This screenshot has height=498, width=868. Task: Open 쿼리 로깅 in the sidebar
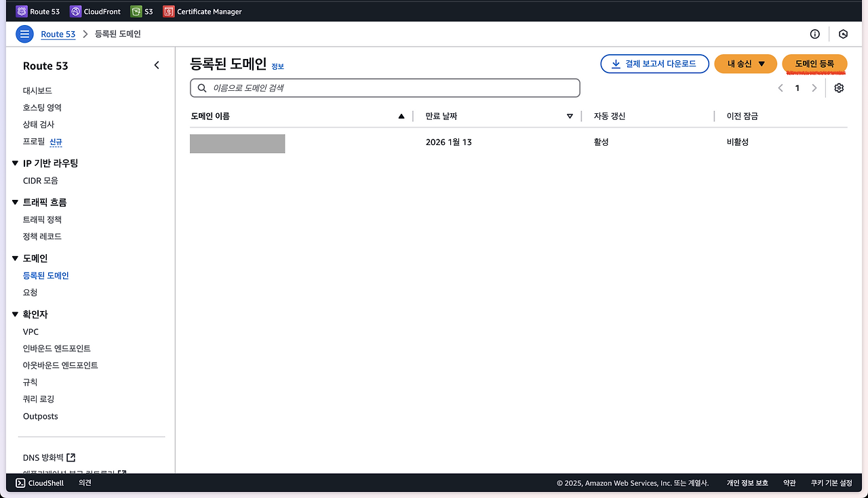[x=38, y=399]
